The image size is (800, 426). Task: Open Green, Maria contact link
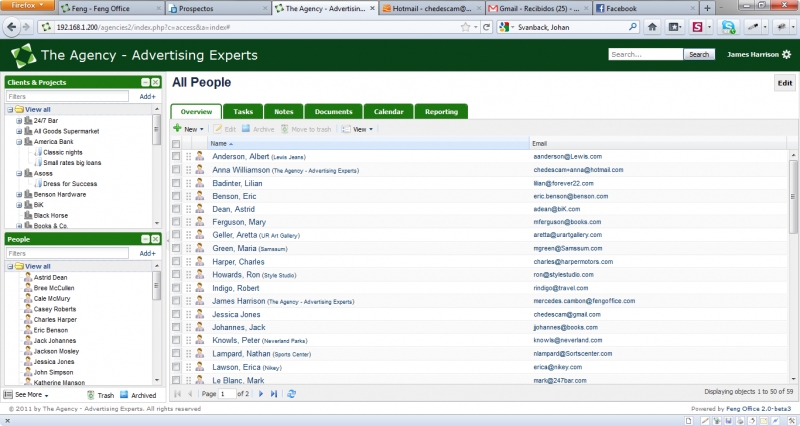coord(234,248)
